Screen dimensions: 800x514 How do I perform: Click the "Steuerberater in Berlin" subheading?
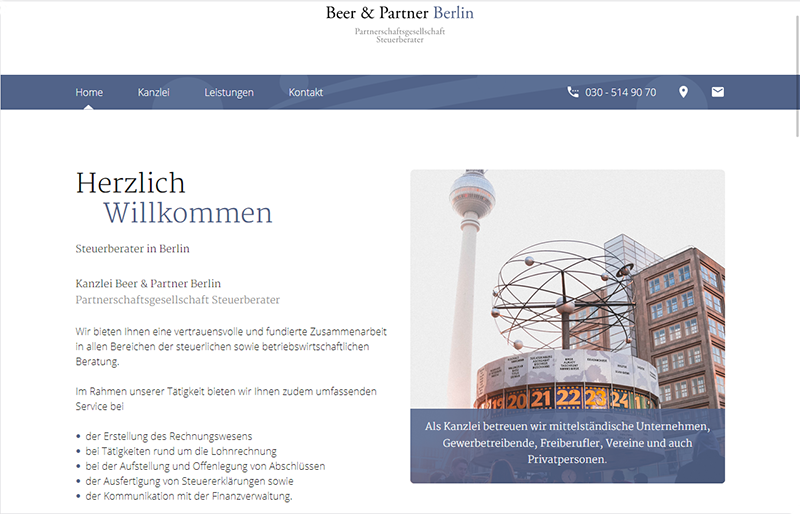click(x=132, y=248)
